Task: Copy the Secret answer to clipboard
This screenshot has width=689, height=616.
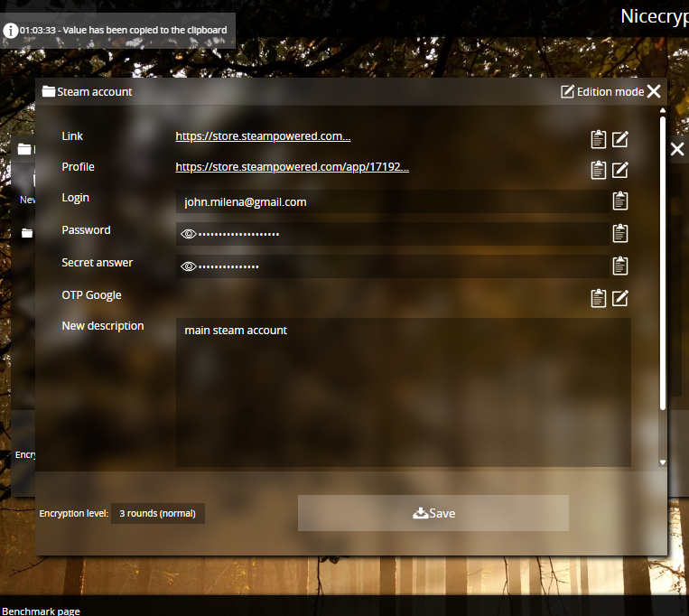Action: (620, 266)
